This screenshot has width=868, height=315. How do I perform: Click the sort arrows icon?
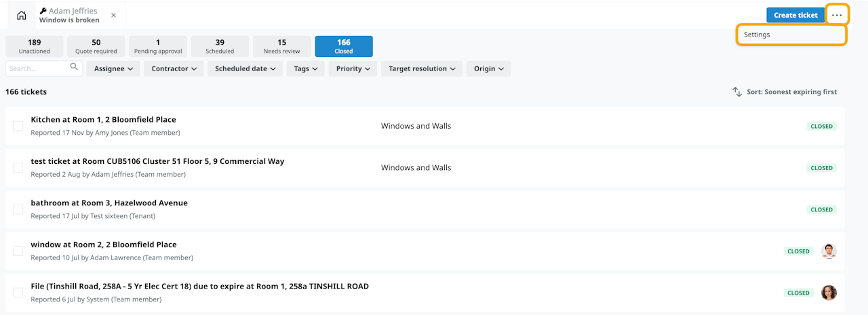coord(736,92)
